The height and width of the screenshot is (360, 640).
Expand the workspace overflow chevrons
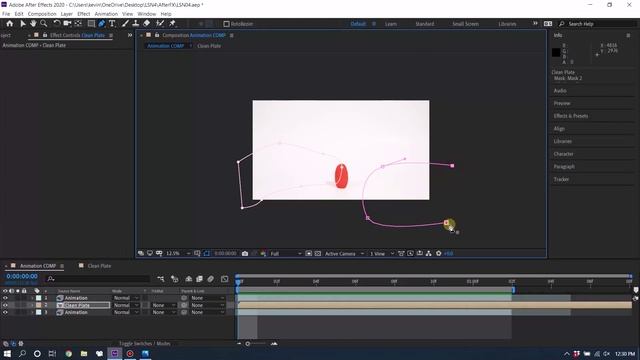[x=535, y=24]
